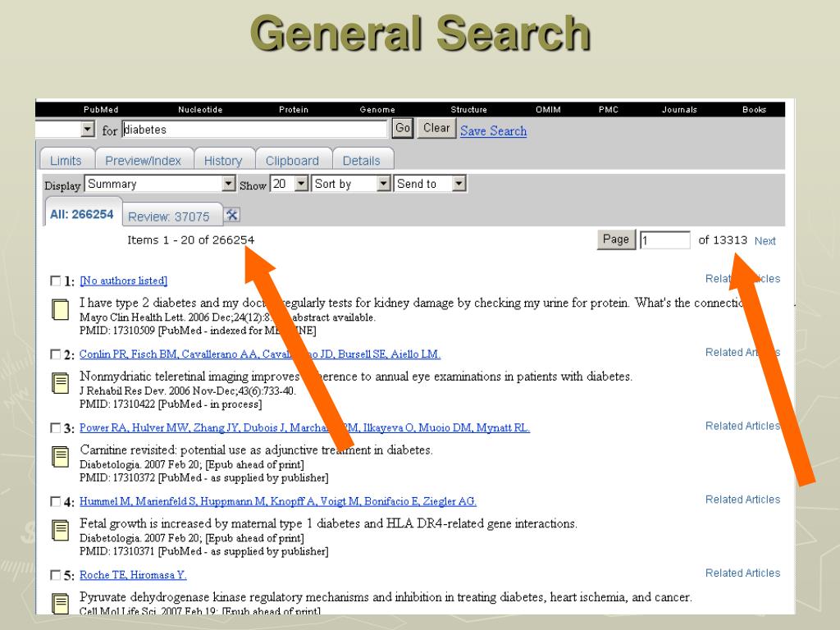Image resolution: width=840 pixels, height=630 pixels.
Task: Switch to the Limits tab
Action: (x=66, y=160)
